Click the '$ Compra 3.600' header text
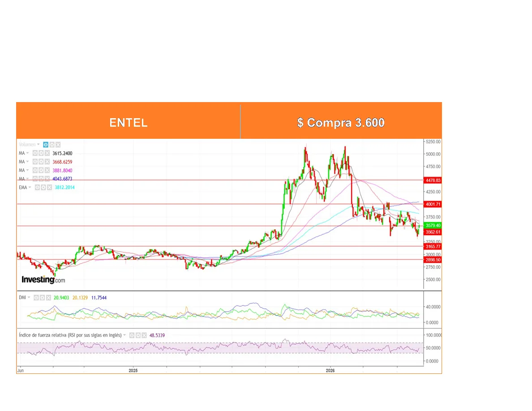The height and width of the screenshot is (411, 532). click(x=341, y=122)
